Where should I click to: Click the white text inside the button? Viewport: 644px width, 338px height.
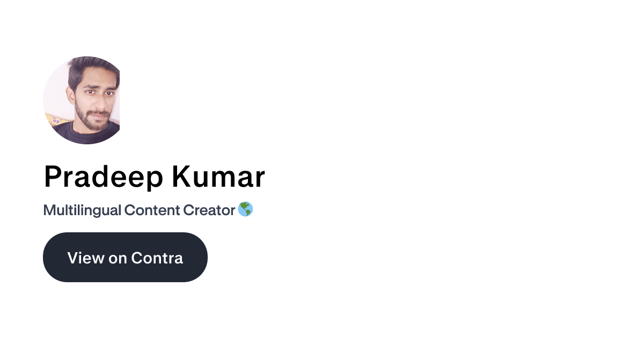click(125, 258)
